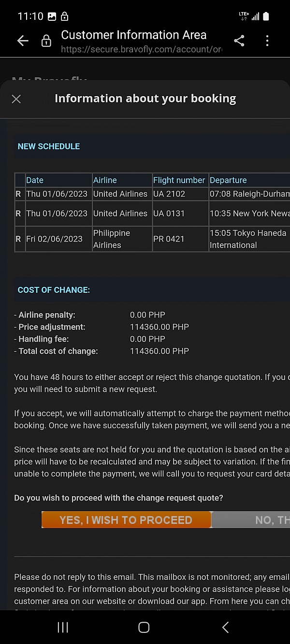Close the booking information dialog
Image resolution: width=290 pixels, height=644 pixels.
coord(16,99)
